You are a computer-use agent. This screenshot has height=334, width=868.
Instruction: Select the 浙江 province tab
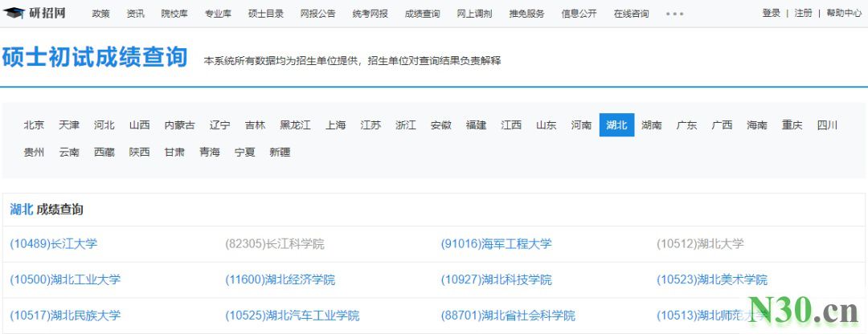[x=406, y=125]
